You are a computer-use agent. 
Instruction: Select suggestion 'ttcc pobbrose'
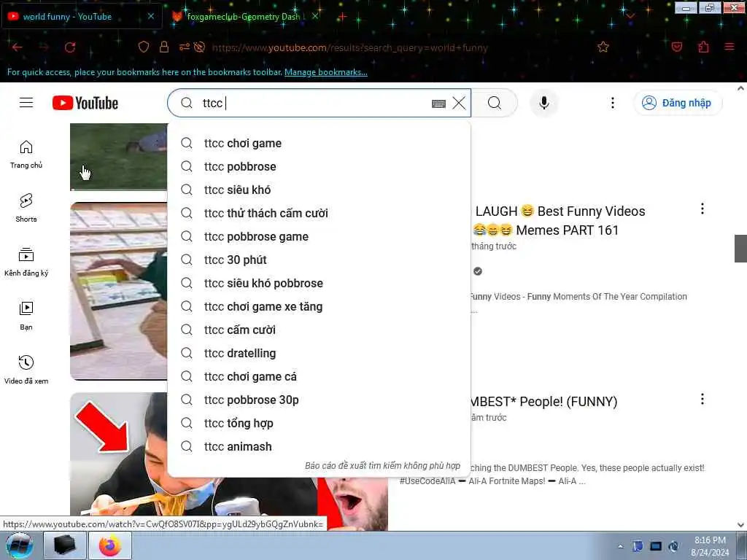(x=319, y=167)
